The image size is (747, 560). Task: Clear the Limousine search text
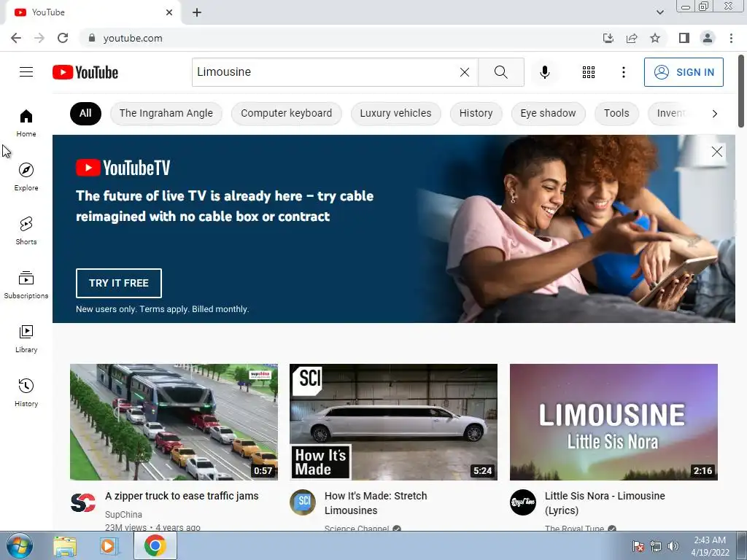point(465,72)
